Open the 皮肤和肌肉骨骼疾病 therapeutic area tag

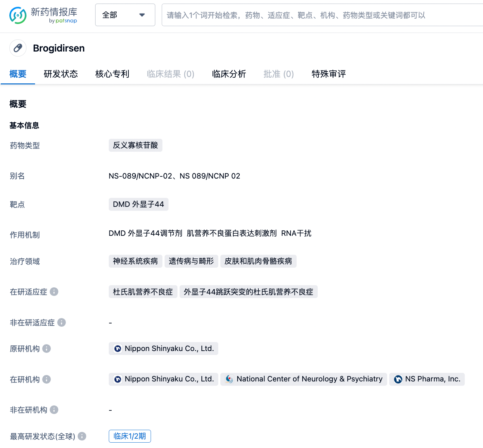(x=258, y=261)
